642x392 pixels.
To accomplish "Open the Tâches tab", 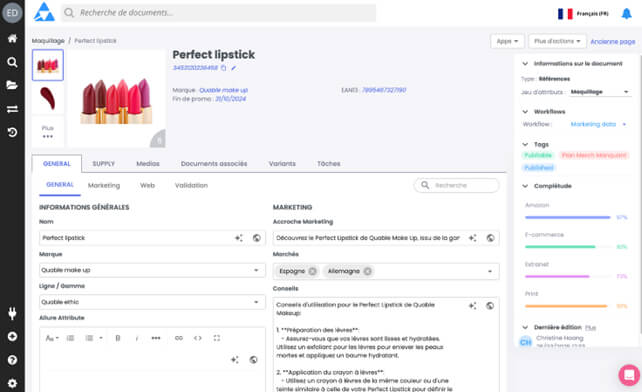I will [328, 163].
